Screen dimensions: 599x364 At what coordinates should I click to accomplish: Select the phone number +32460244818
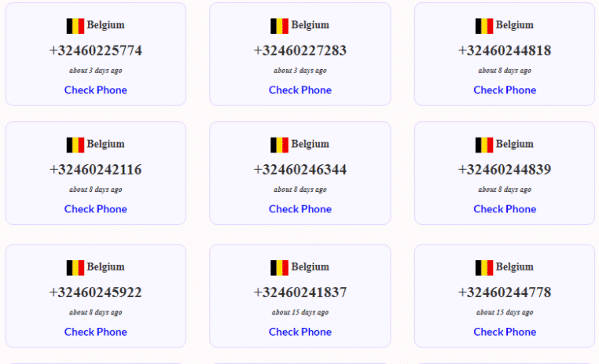[505, 50]
